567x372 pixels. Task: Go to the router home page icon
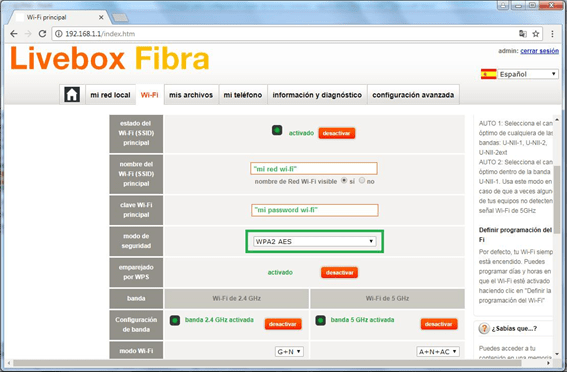(x=72, y=95)
